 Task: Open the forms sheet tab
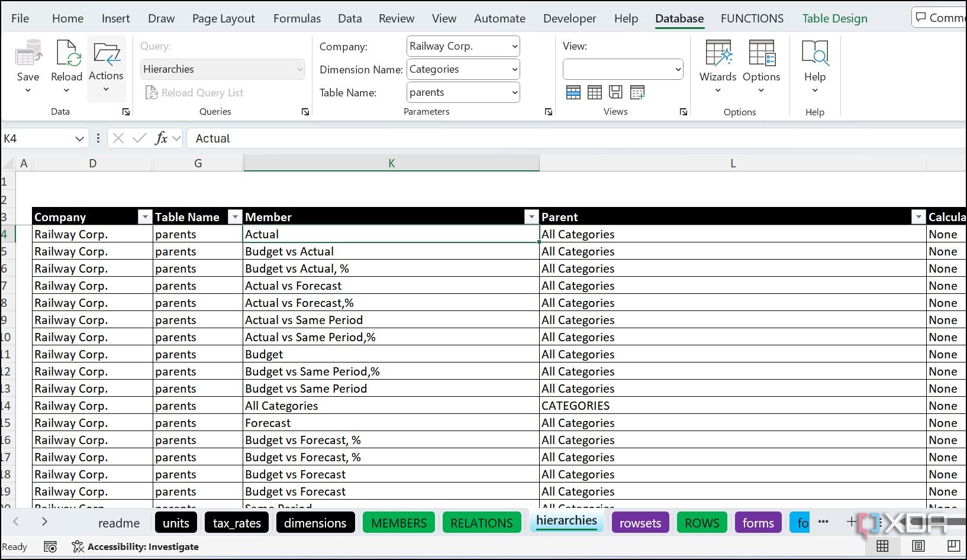pyautogui.click(x=758, y=523)
